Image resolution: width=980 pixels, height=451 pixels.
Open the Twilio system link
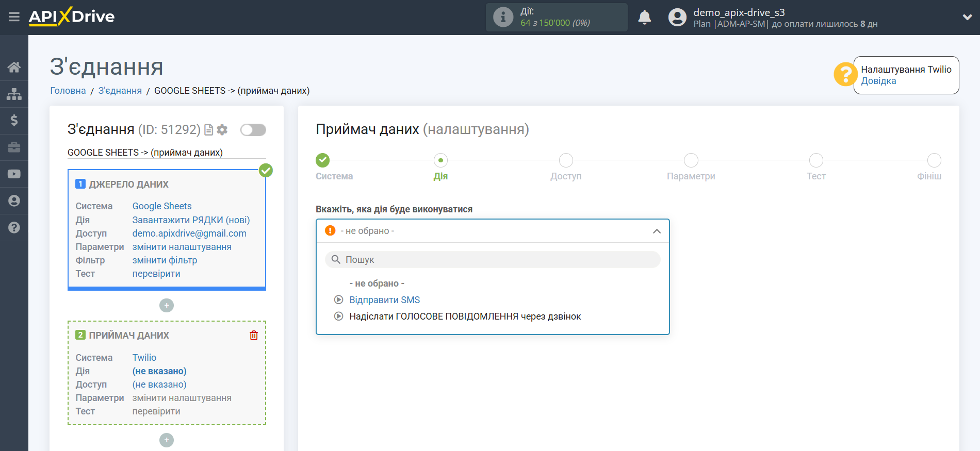[144, 358]
